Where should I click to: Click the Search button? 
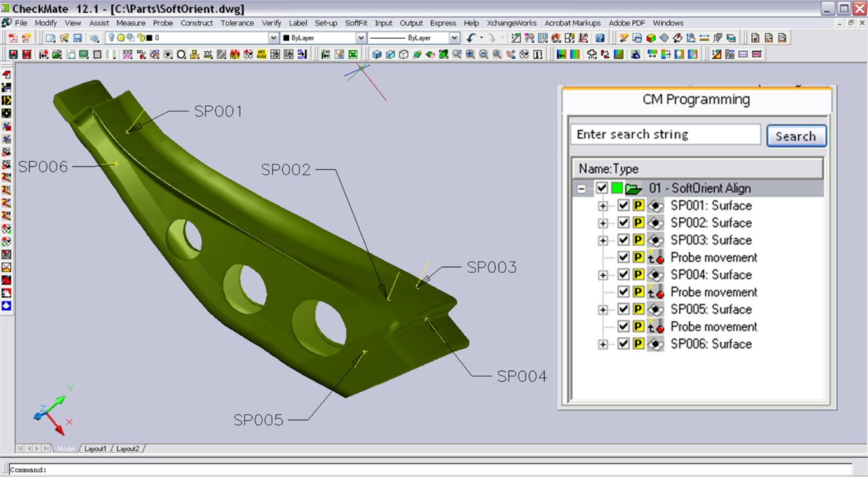click(x=796, y=136)
